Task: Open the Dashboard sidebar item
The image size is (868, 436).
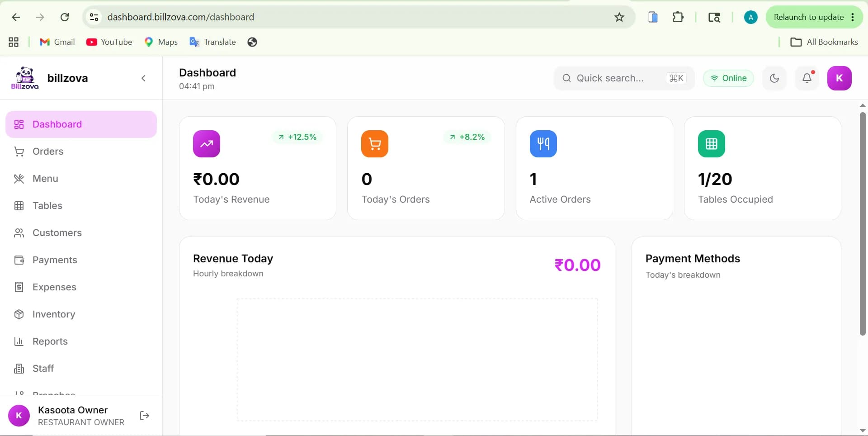Action: pyautogui.click(x=81, y=124)
